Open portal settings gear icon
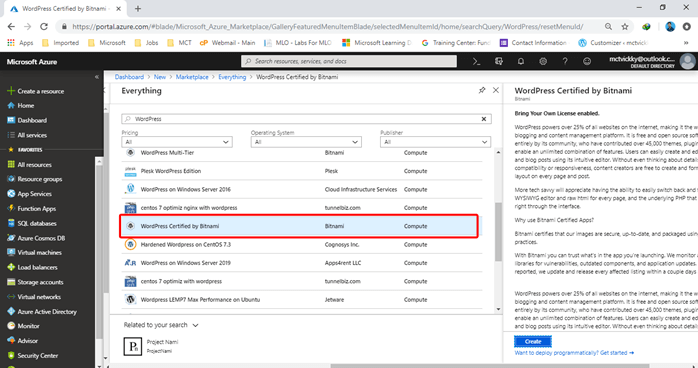Image resolution: width=698 pixels, height=368 pixels. (x=543, y=61)
